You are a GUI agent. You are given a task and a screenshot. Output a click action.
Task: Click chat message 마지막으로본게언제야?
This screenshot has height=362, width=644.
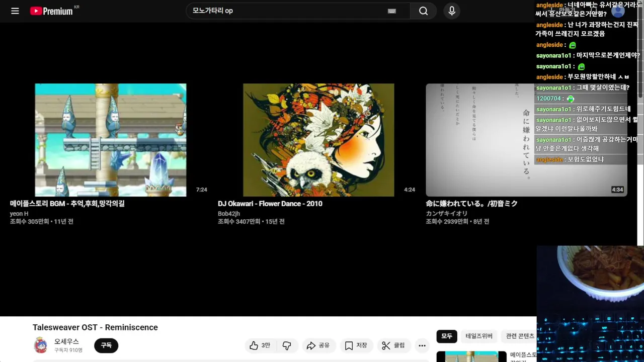(x=608, y=55)
